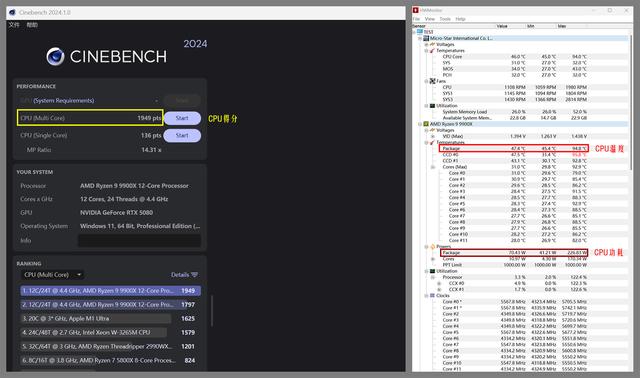Expand the CCX #0 utilization row

[439, 283]
